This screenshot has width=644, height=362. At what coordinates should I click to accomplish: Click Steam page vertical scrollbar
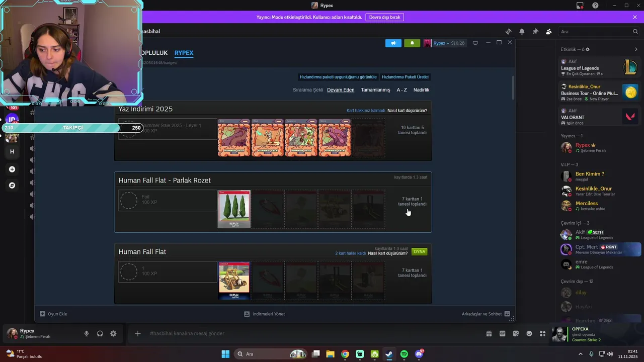513,87
